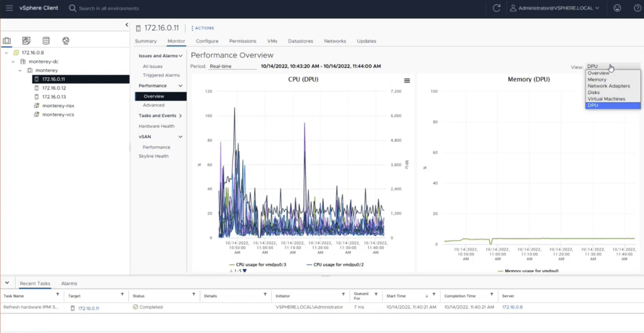Collapse the 172.16.0.8 vCenter tree node
644x333 pixels.
coord(6,53)
